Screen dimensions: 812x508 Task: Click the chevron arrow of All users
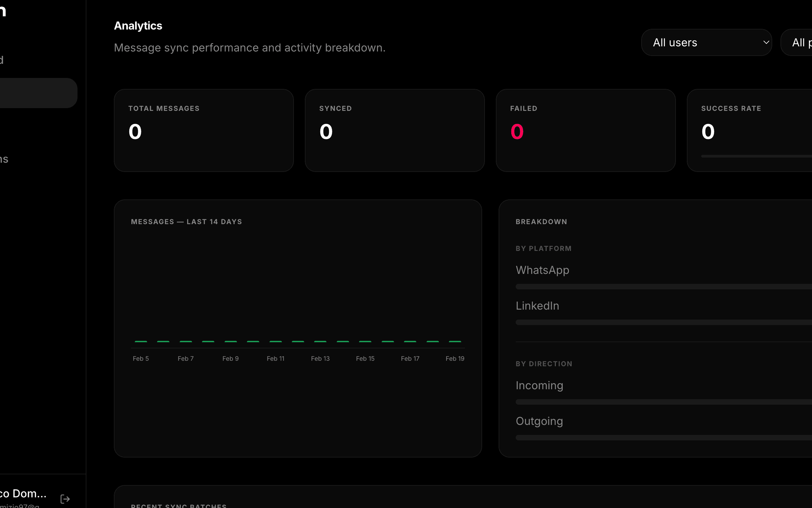(766, 43)
